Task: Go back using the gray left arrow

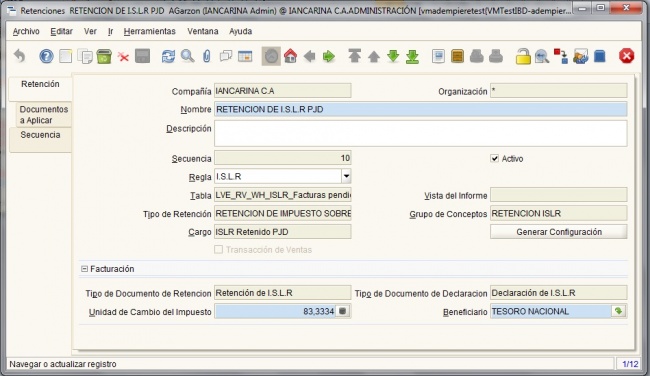Action: pos(309,56)
